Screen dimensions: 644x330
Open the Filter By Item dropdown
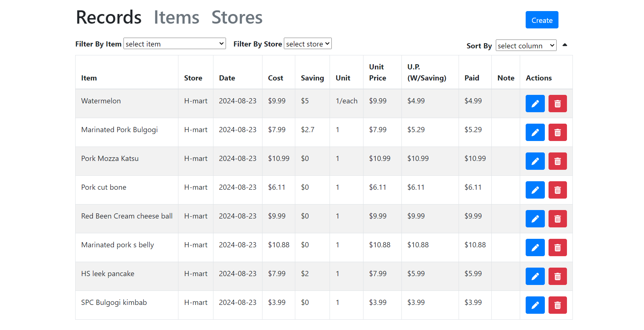coord(175,44)
